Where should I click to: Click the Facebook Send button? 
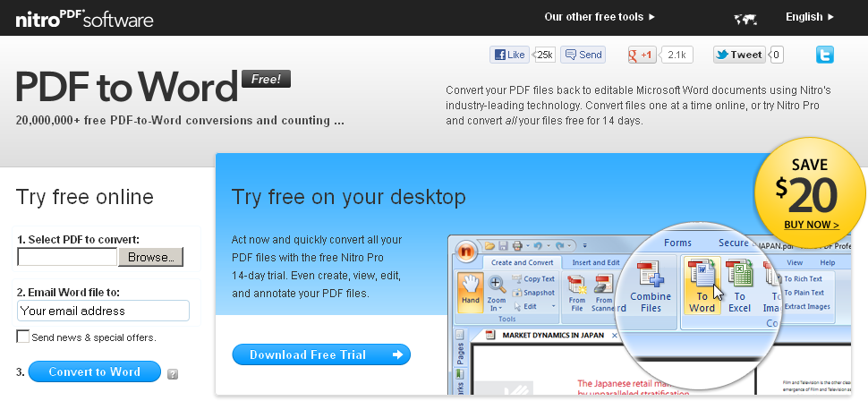(x=583, y=55)
